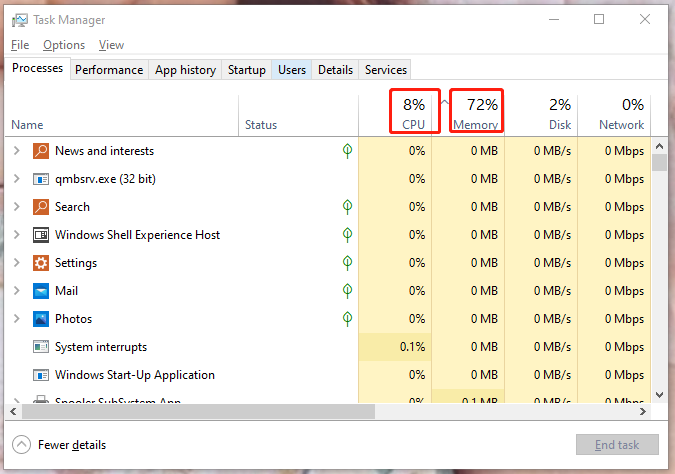This screenshot has width=675, height=474.
Task: Open the File menu
Action: [20, 45]
